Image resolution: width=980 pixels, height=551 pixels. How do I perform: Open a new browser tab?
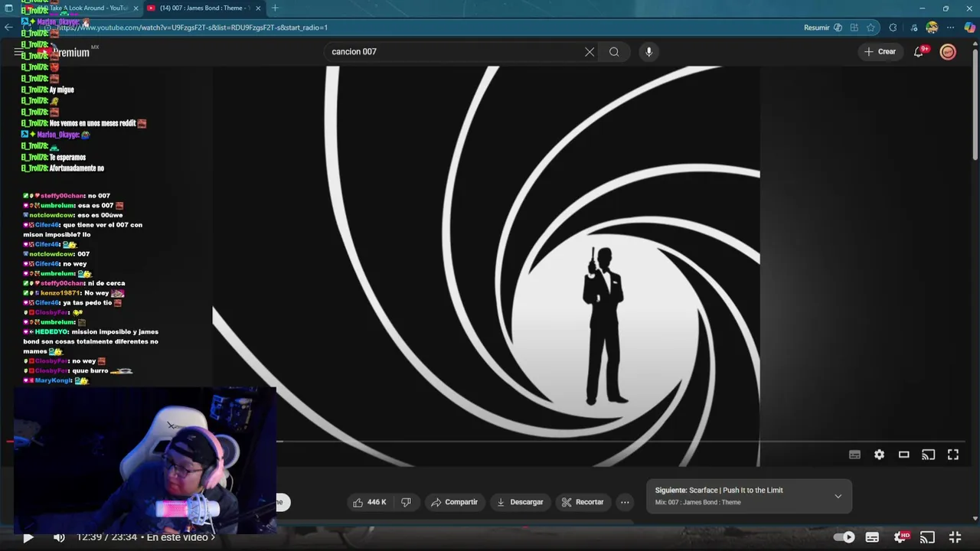coord(275,8)
